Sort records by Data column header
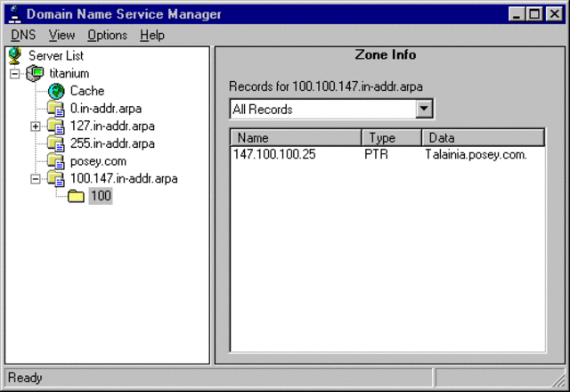Image resolution: width=570 pixels, height=392 pixels. [x=483, y=138]
